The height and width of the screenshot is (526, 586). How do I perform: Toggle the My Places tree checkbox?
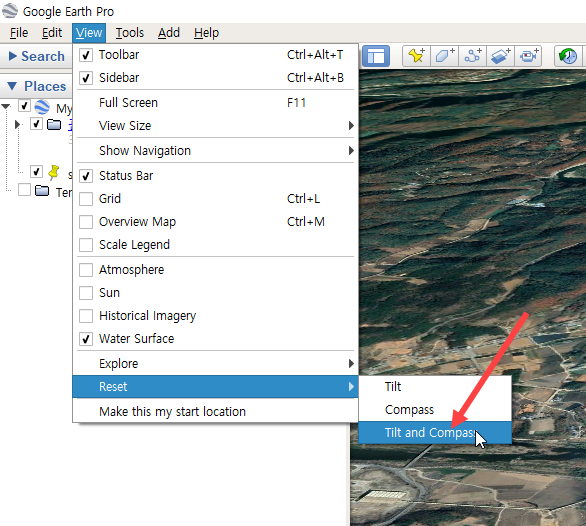pyautogui.click(x=24, y=106)
